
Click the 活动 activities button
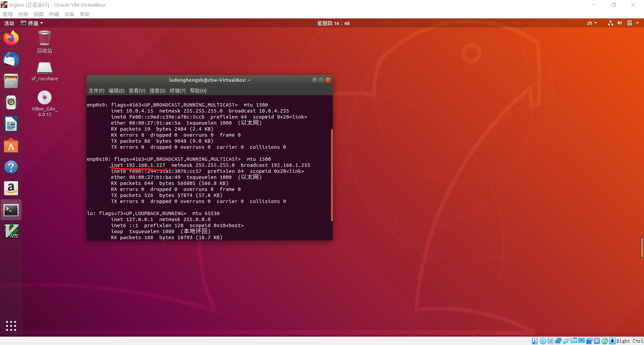pos(9,23)
